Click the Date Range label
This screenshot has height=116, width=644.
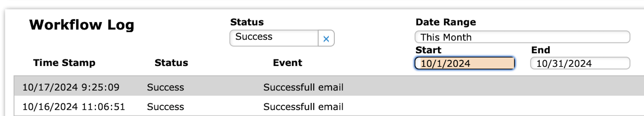coord(446,22)
